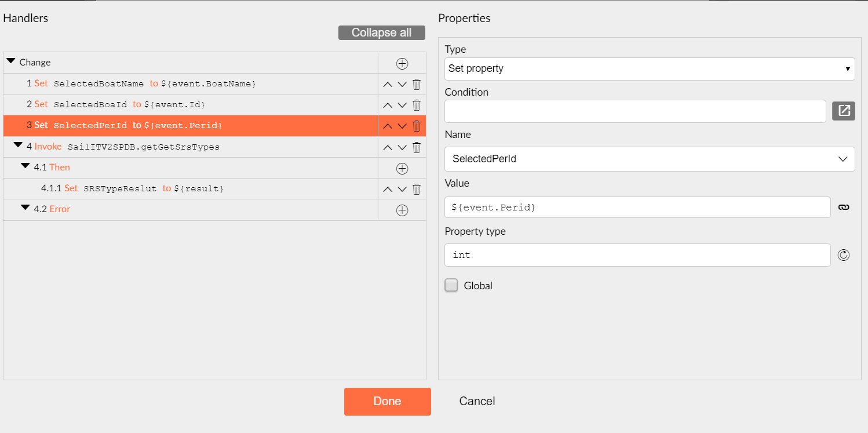
Task: Enable the Global checkbox
Action: click(451, 285)
